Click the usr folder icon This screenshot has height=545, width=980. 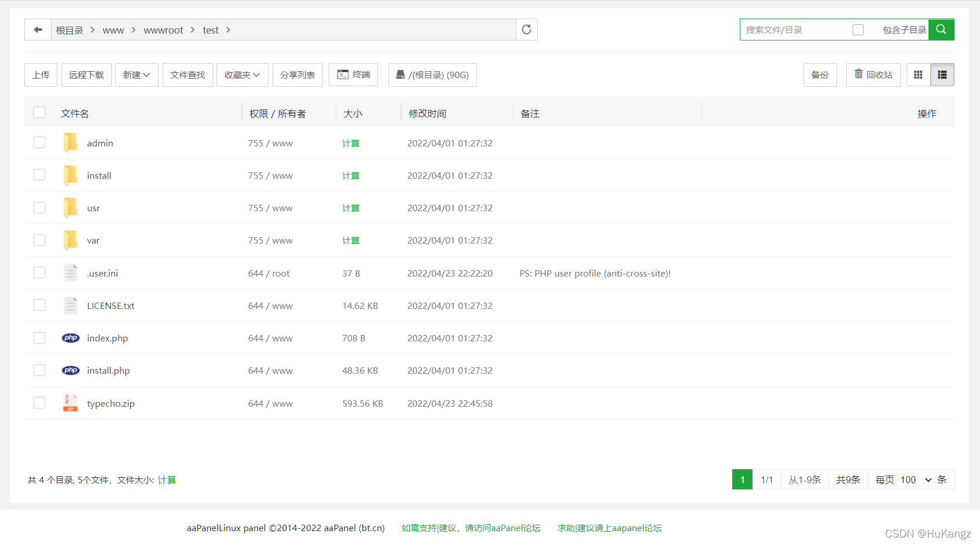point(71,207)
